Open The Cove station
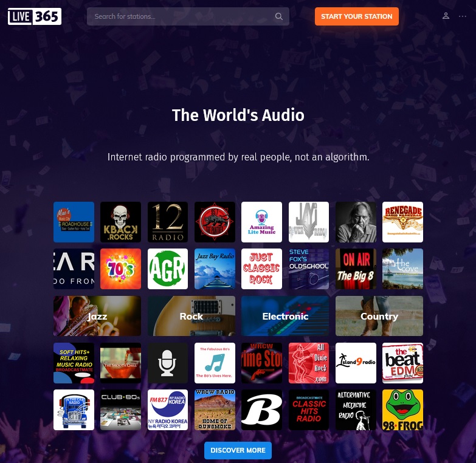Image resolution: width=476 pixels, height=463 pixels. point(402,269)
